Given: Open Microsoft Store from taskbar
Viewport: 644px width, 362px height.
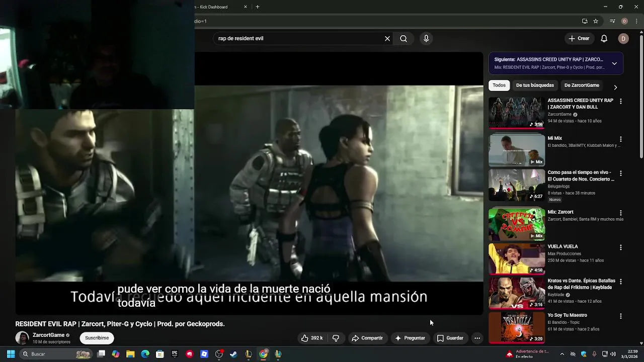Looking at the screenshot, I should coord(160,354).
